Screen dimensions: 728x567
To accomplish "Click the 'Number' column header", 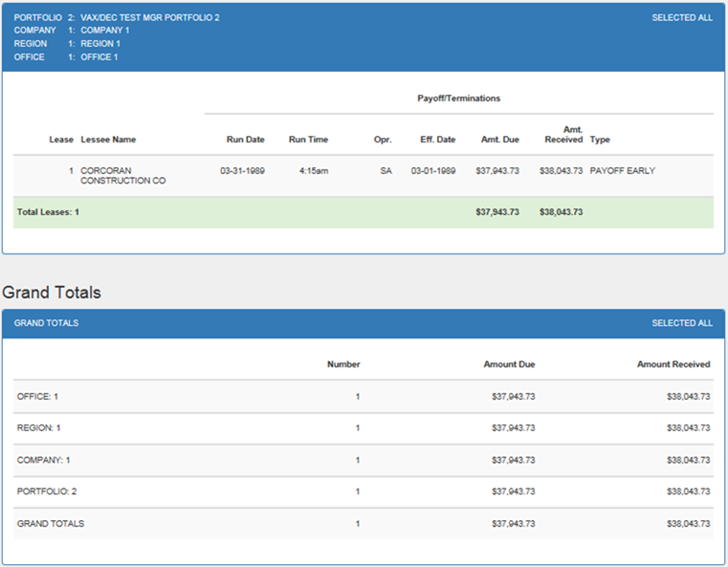I will [x=343, y=364].
